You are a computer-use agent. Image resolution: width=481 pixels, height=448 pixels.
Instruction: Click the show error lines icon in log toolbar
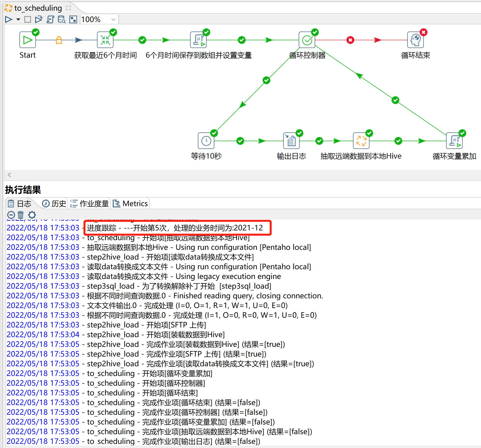click(11, 215)
